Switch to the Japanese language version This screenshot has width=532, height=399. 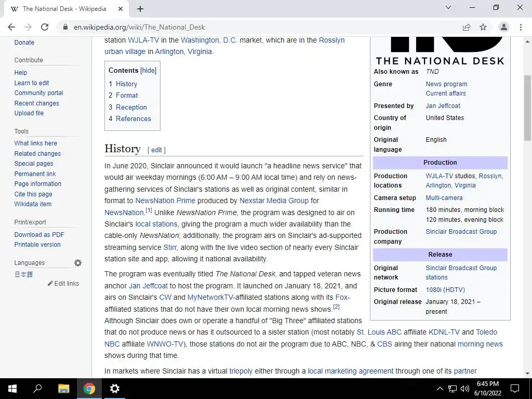[23, 274]
